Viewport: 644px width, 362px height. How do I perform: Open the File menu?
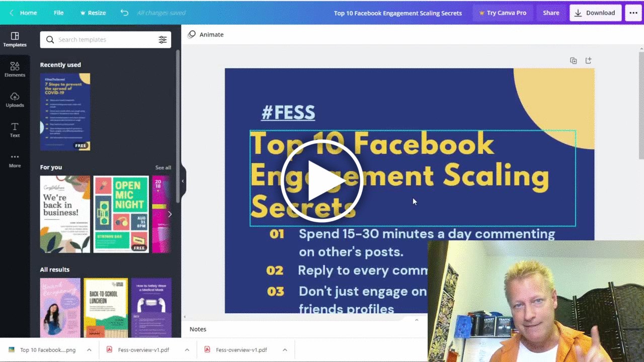click(59, 13)
